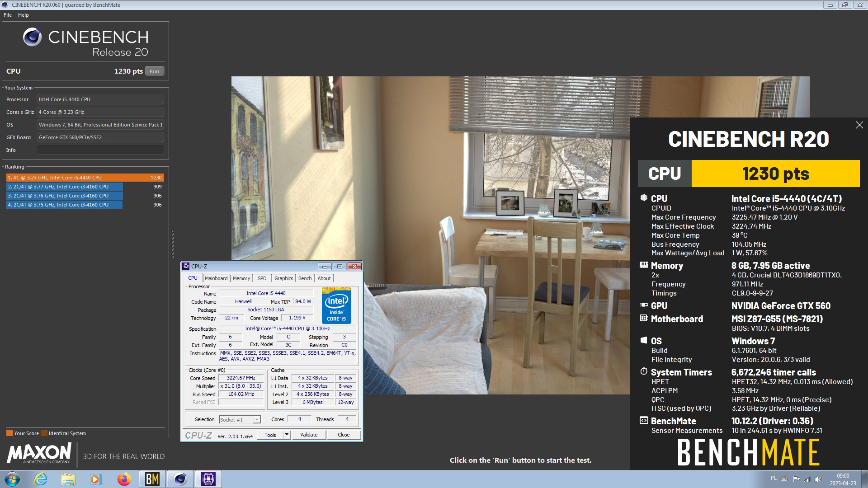This screenshot has width=868, height=488.
Task: Switch to the Memory tab in CPU-Z
Action: 241,278
